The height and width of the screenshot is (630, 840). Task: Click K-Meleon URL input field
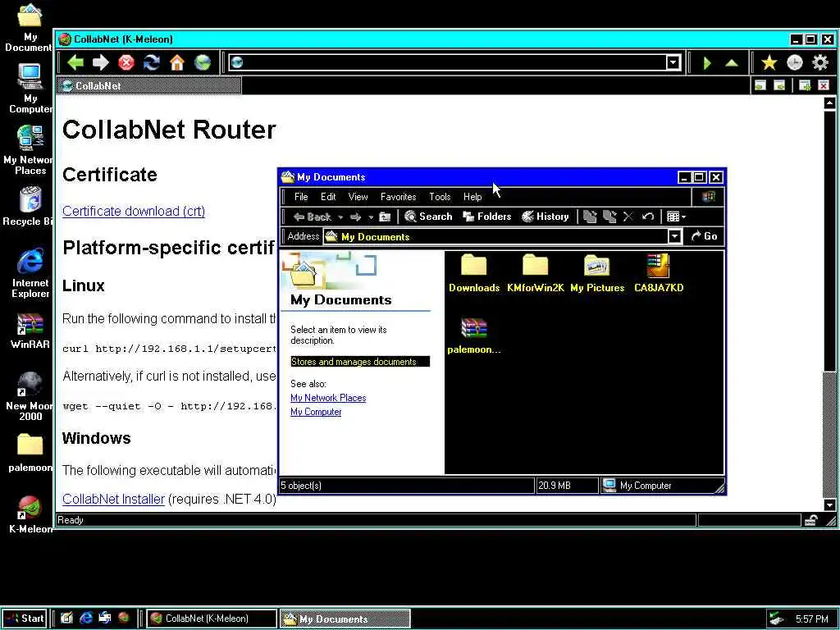point(455,62)
